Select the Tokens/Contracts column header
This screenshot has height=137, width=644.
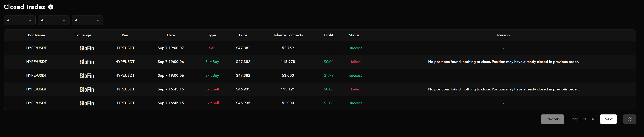pyautogui.click(x=288, y=35)
